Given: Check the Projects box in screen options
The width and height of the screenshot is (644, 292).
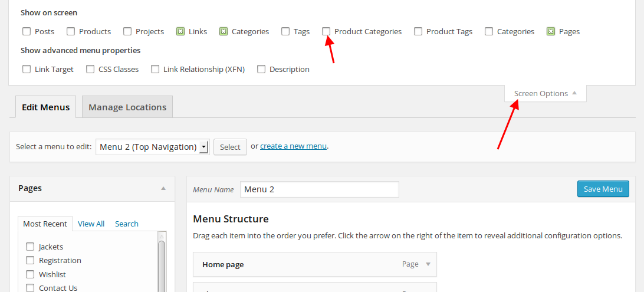Looking at the screenshot, I should click(127, 31).
